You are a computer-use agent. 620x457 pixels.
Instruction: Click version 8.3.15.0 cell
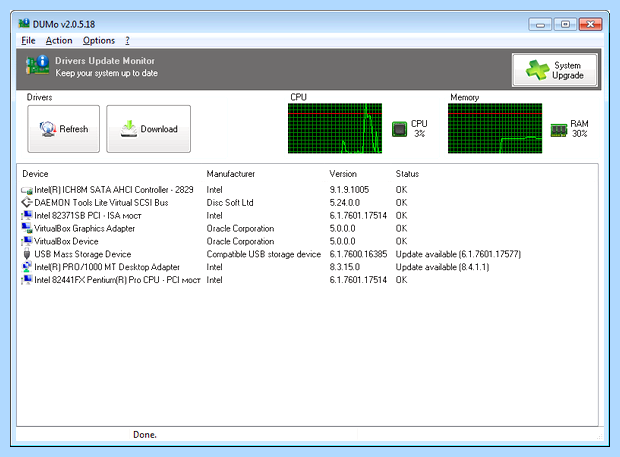pos(345,267)
